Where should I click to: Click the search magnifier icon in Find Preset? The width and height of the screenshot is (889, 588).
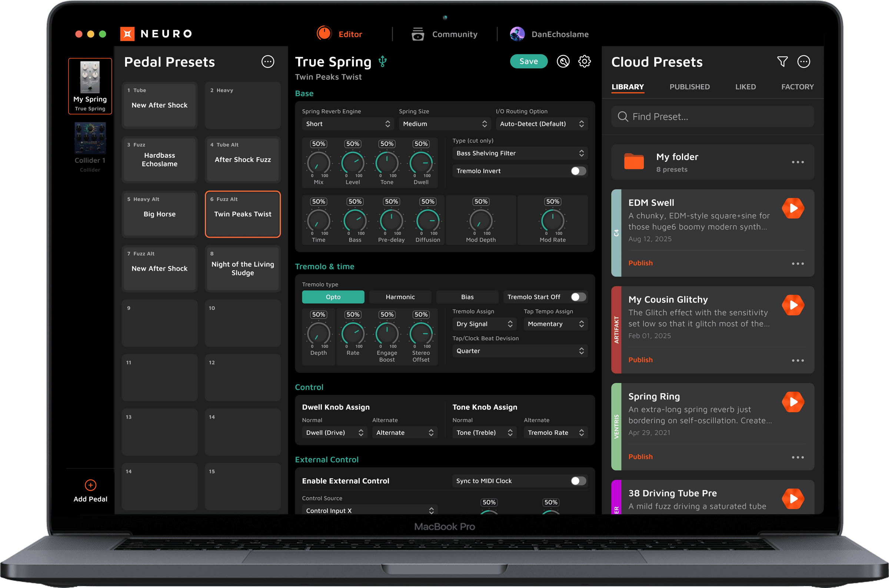click(x=623, y=117)
